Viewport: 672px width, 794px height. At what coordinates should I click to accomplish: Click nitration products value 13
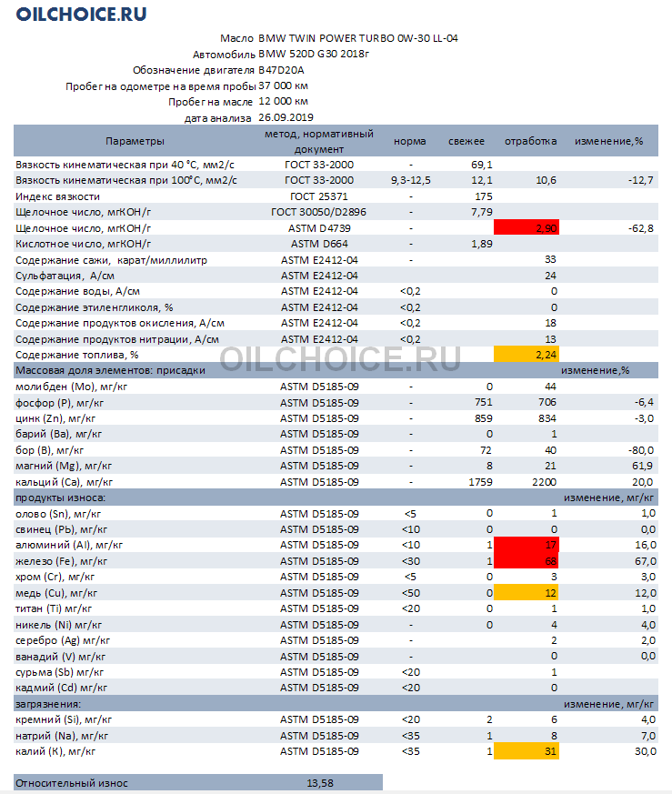pyautogui.click(x=550, y=339)
